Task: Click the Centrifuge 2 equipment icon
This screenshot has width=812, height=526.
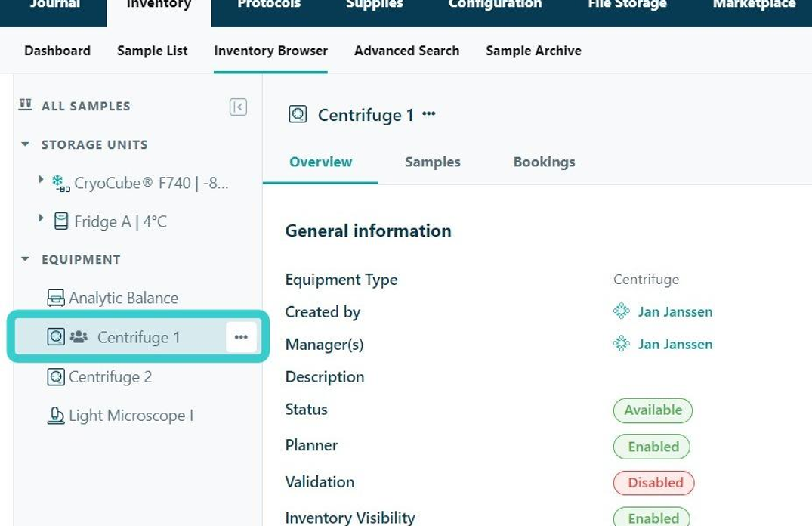Action: point(56,377)
